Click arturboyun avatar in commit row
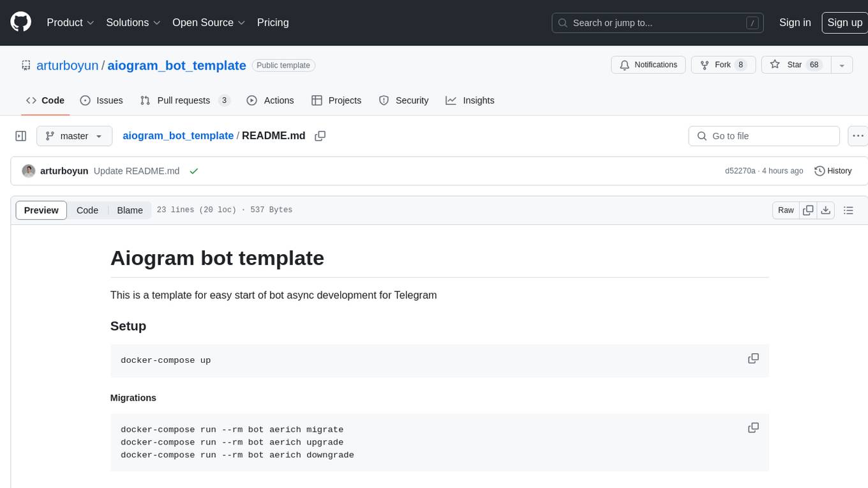 [x=29, y=171]
